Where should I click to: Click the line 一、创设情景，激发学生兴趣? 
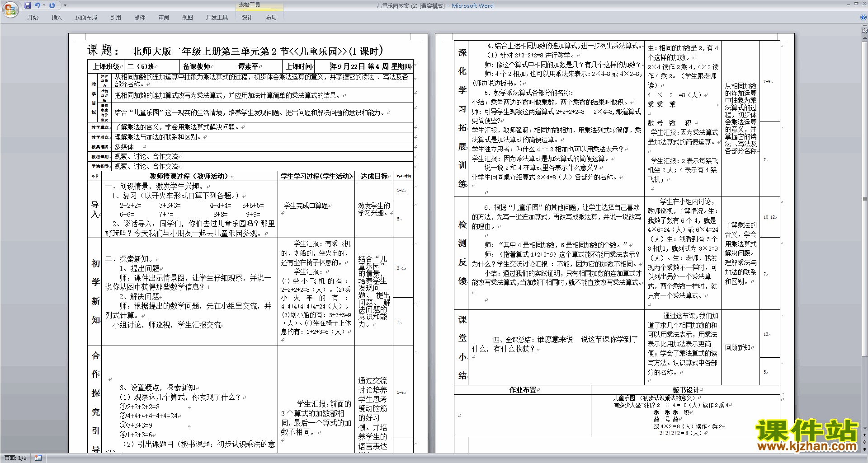(156, 186)
